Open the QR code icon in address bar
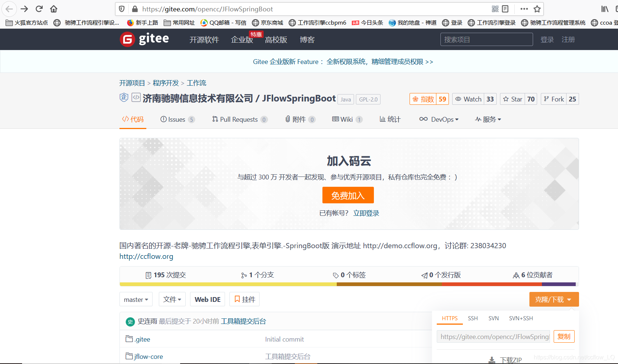Image resolution: width=618 pixels, height=364 pixels. tap(495, 9)
